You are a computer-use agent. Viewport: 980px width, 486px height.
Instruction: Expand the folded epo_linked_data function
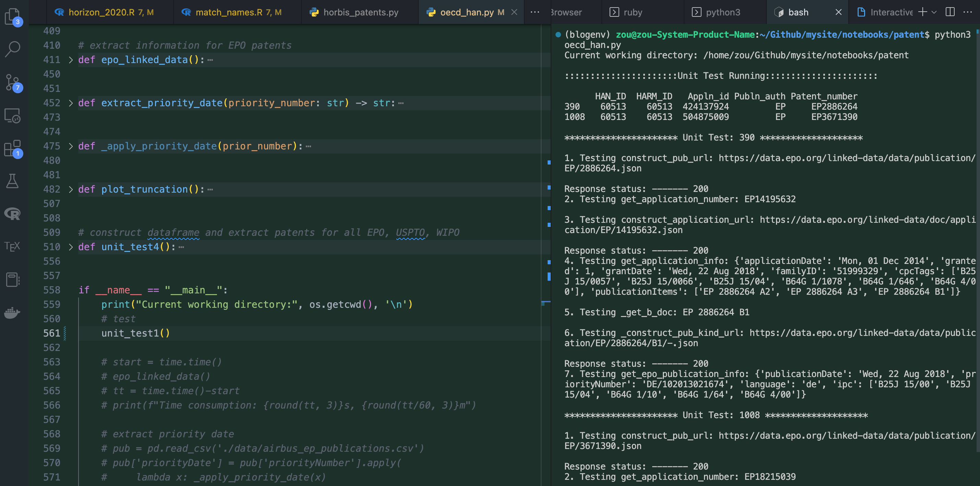click(71, 60)
